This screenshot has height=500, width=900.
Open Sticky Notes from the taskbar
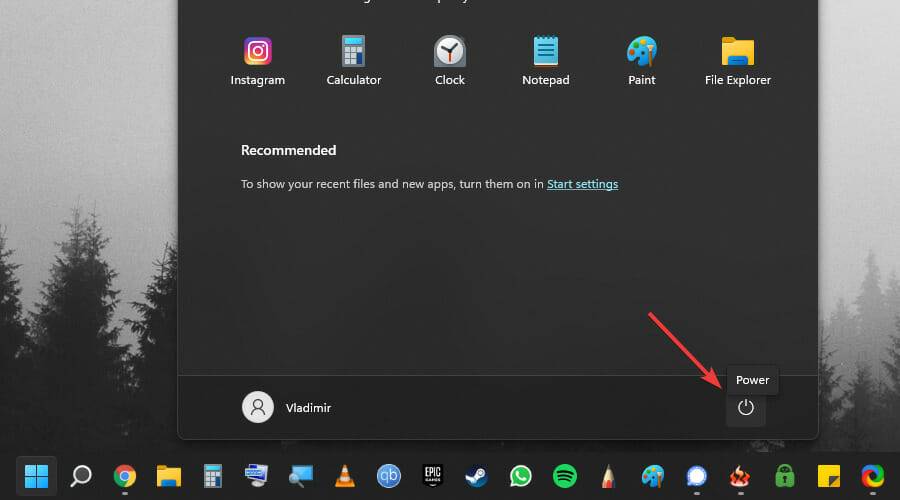coord(829,476)
